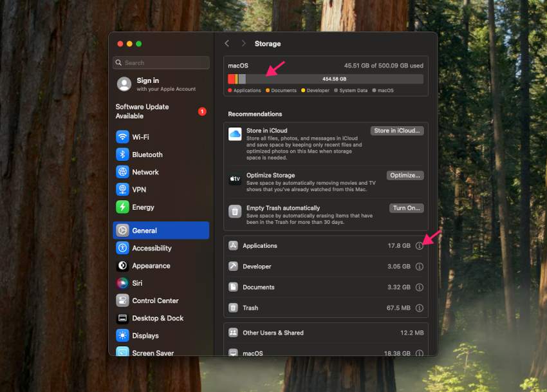Click the Documents legend label
This screenshot has height=392, width=547.
284,90
